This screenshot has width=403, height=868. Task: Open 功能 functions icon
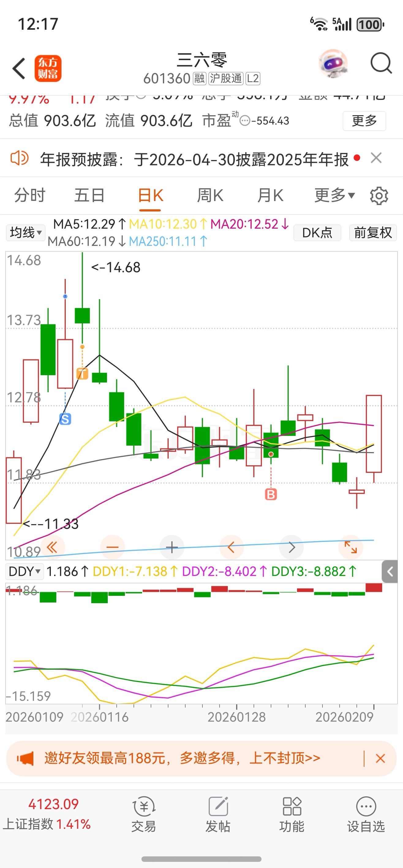click(292, 814)
